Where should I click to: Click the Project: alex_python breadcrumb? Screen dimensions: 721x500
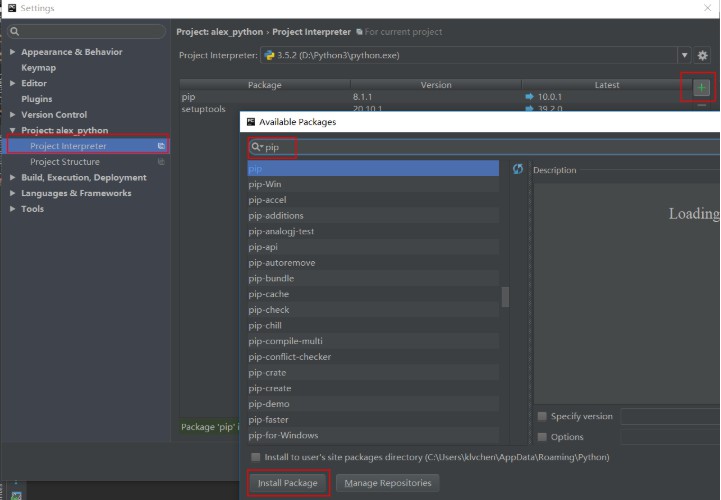(x=220, y=32)
